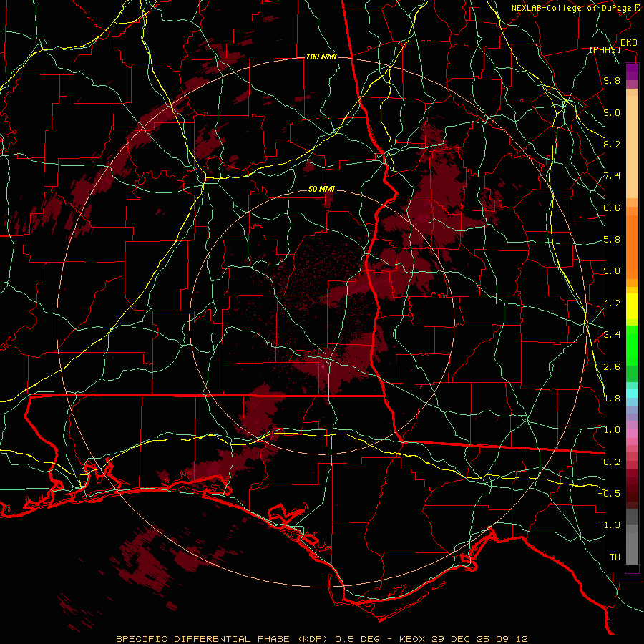Click the peach segment of the color bar
Image resolution: width=644 pixels, height=644 pixels.
[632, 147]
